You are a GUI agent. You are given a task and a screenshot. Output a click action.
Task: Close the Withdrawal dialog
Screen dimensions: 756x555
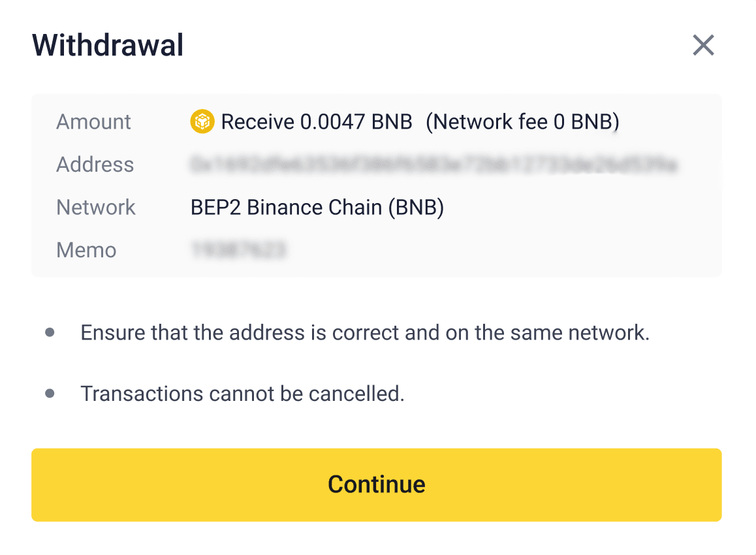[703, 46]
